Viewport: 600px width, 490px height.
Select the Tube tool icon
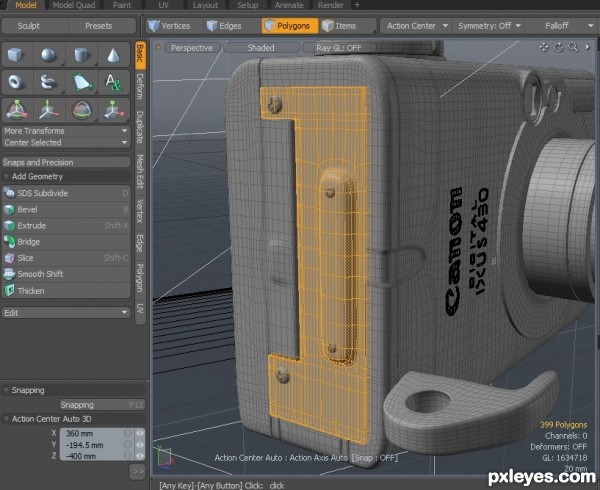coord(48,82)
